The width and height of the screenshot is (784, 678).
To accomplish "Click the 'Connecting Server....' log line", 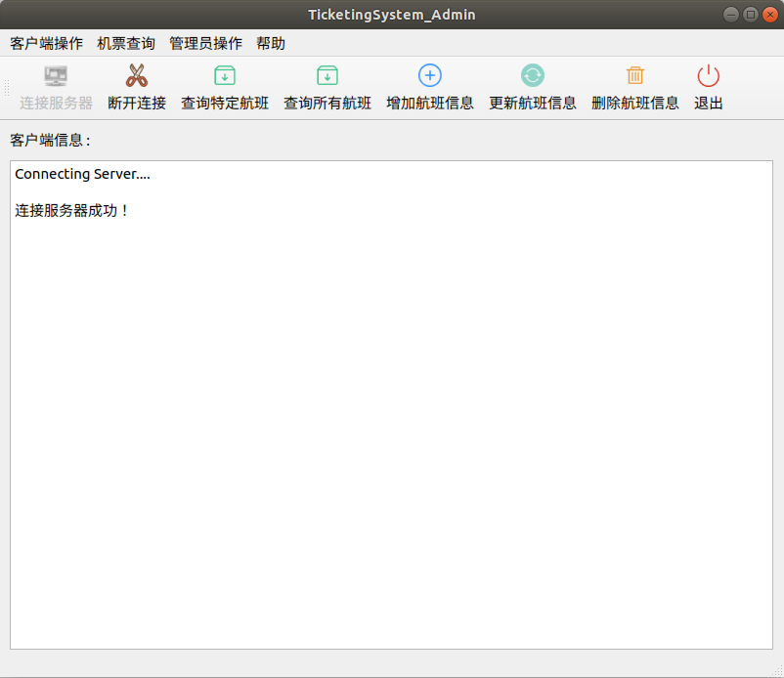I will tap(82, 174).
